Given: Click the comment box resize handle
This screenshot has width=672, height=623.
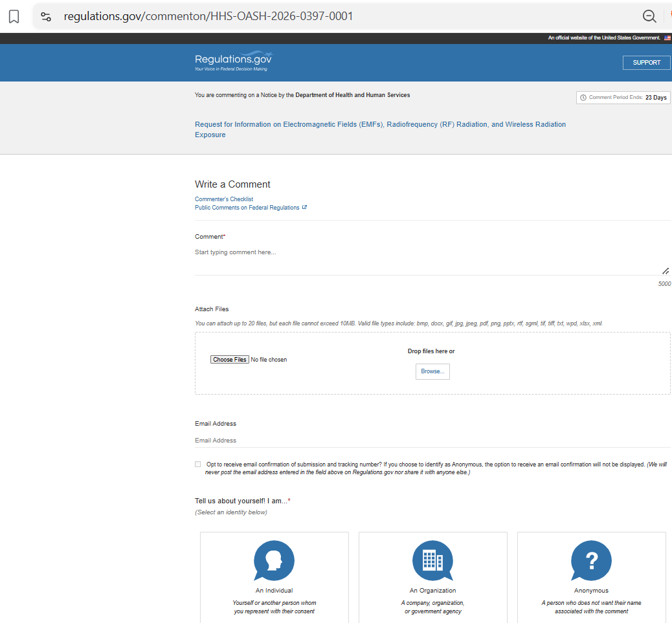Looking at the screenshot, I should click(665, 271).
